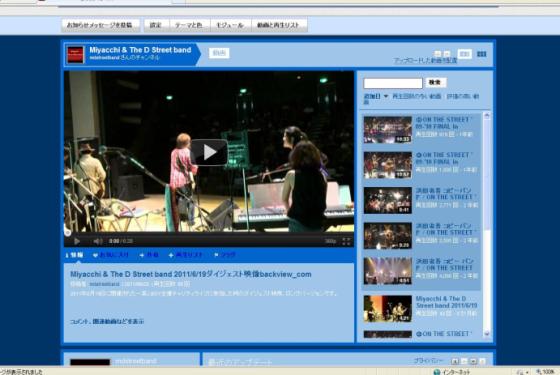The image size is (560, 375).
Task: Open the Miyacchi & The D Street band 2011/6/19 sidebar title
Action: 446,302
